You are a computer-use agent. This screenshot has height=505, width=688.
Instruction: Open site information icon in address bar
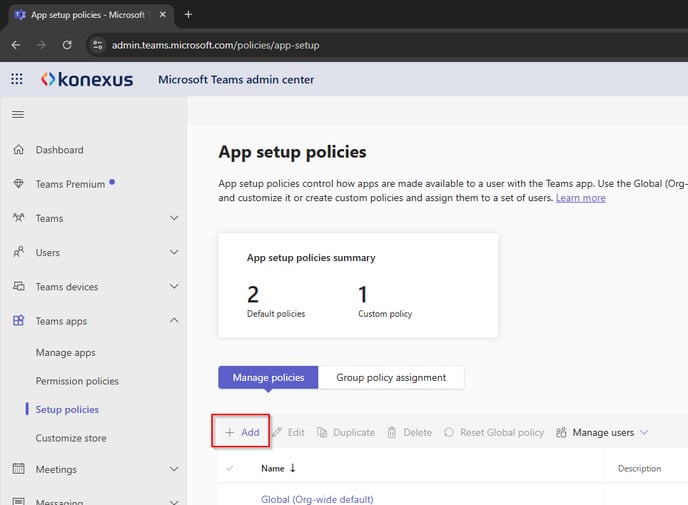tap(97, 45)
